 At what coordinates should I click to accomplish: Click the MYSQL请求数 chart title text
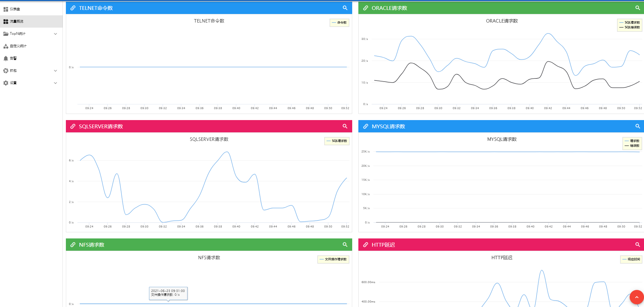point(502,139)
